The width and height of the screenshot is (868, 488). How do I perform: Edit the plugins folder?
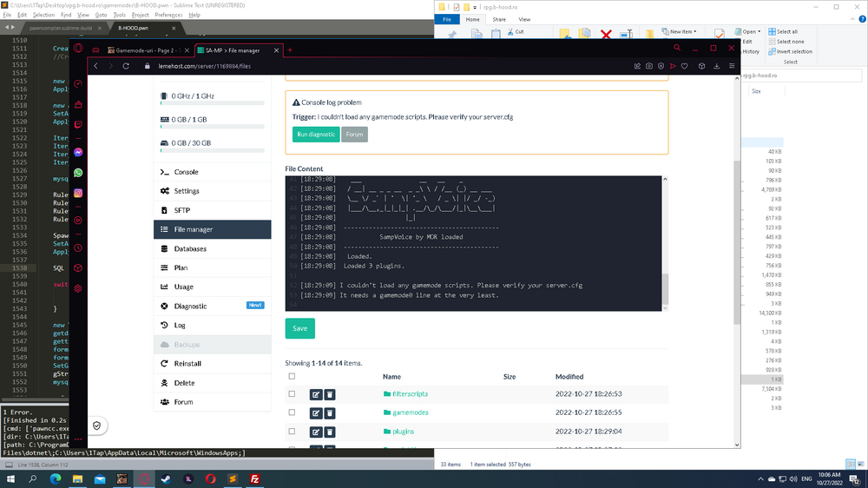[x=316, y=432]
